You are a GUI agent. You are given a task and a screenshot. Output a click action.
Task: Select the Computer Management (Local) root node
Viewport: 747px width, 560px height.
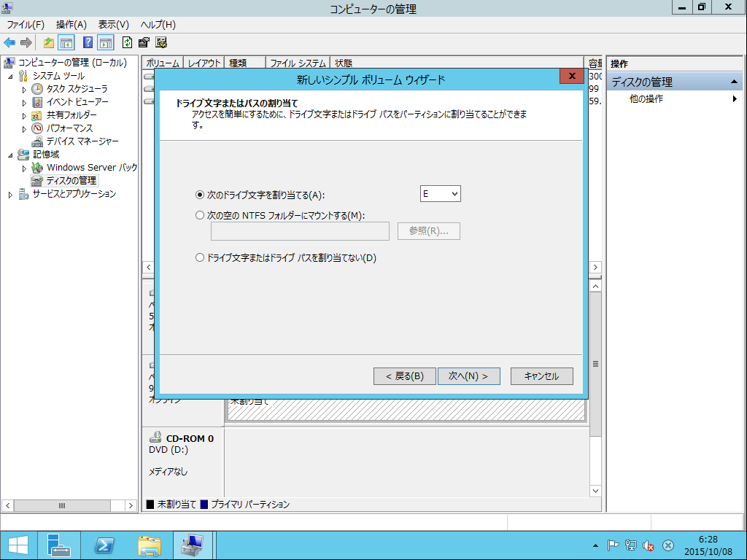[x=72, y=63]
